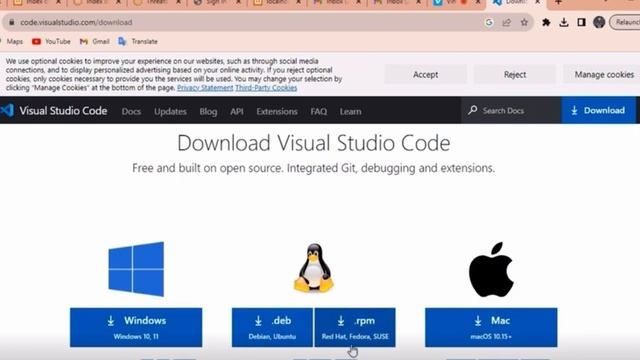Screen dimensions: 640x360
Task: Open a new browser tab with plus
Action: 558,2
